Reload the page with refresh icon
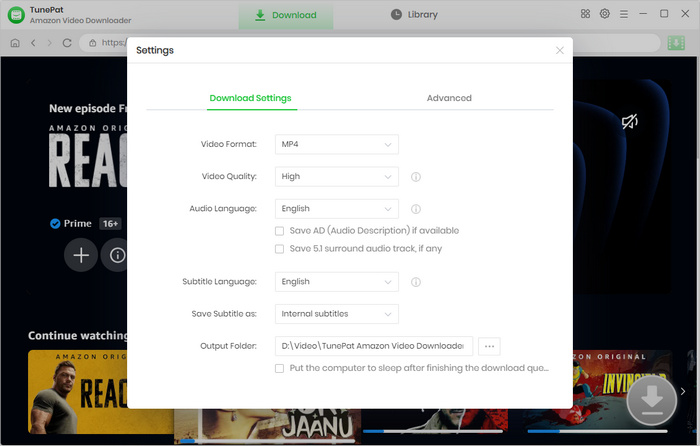 67,43
